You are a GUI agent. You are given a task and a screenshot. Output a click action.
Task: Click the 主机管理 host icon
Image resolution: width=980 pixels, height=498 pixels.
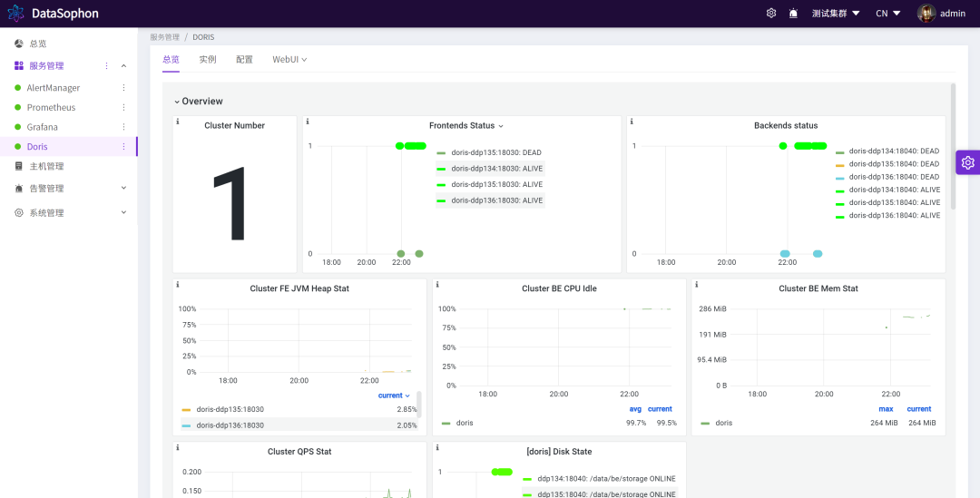click(x=19, y=166)
